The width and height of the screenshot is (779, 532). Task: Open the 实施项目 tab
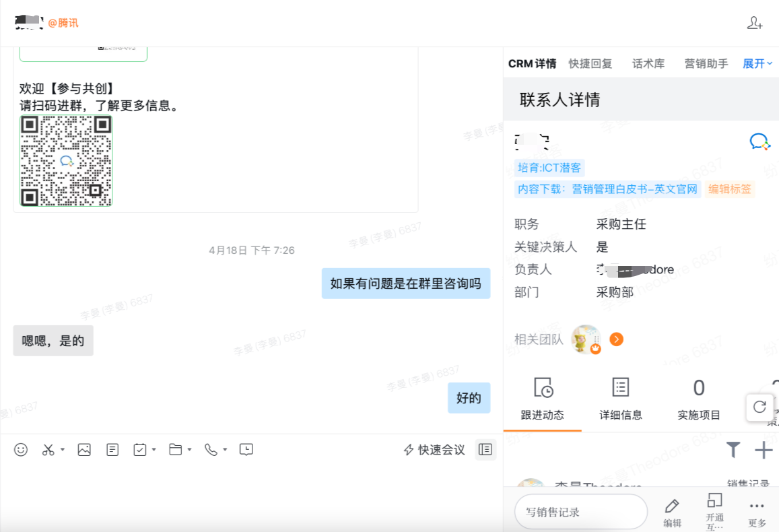[x=699, y=399]
